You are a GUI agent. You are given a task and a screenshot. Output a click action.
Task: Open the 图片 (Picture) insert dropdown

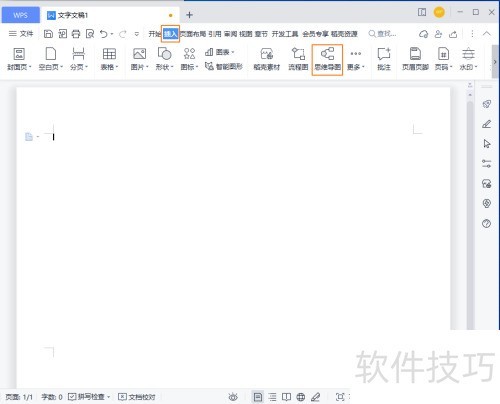click(139, 59)
